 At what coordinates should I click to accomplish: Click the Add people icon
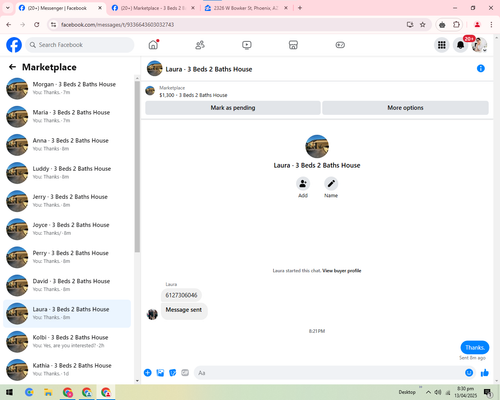303,184
